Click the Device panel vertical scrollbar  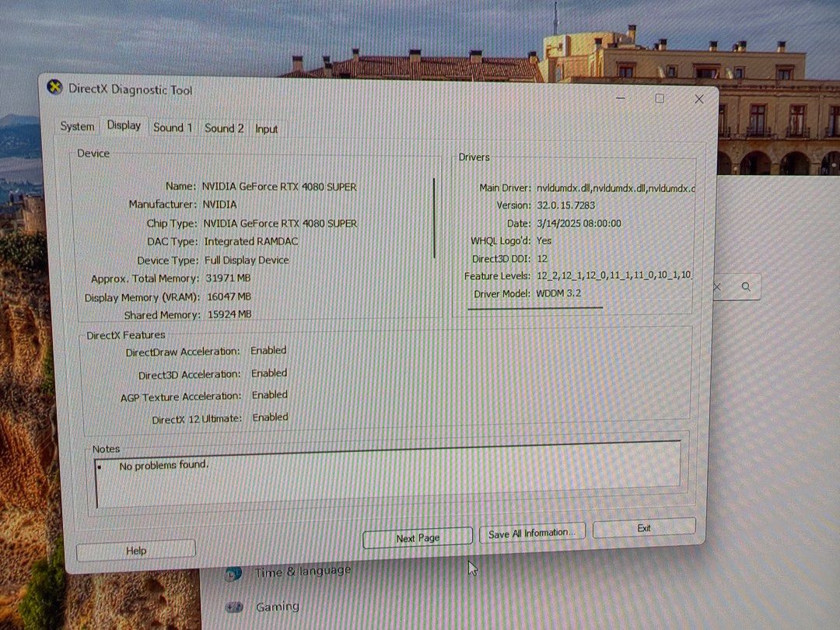(434, 218)
